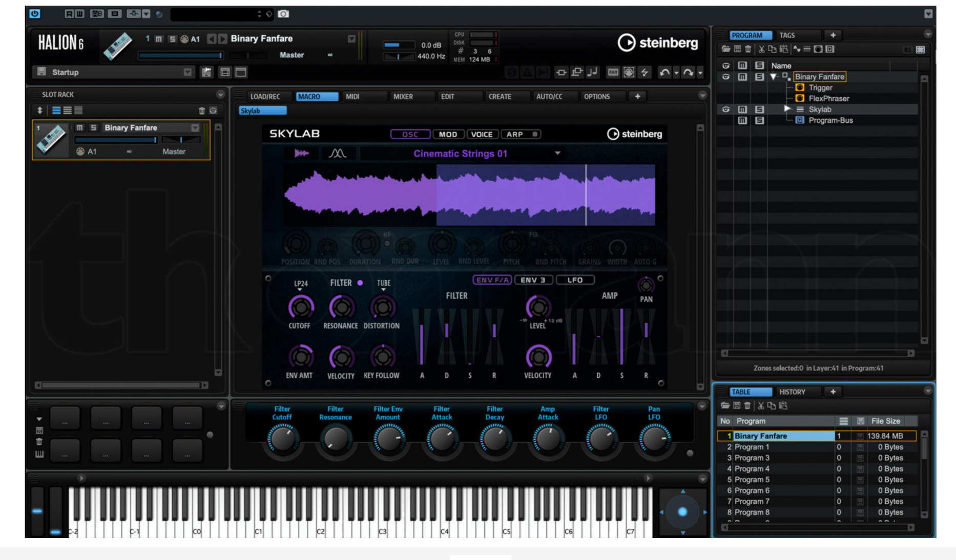Open the Binary Fanfare dropdown in the header
Viewport: 956px width, 560px height.
tap(351, 39)
